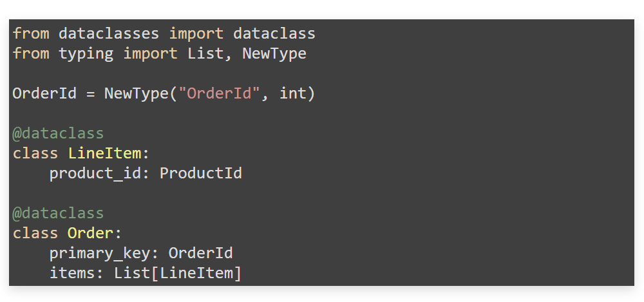Click the OrderId annotation on primary_key
Viewport: 644px width, 302px height.
tap(201, 253)
